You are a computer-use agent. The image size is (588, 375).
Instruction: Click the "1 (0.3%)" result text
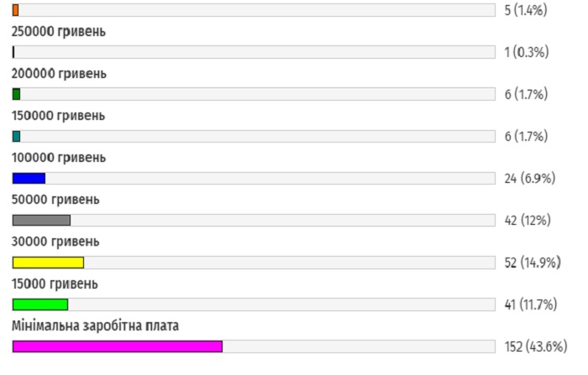(526, 52)
